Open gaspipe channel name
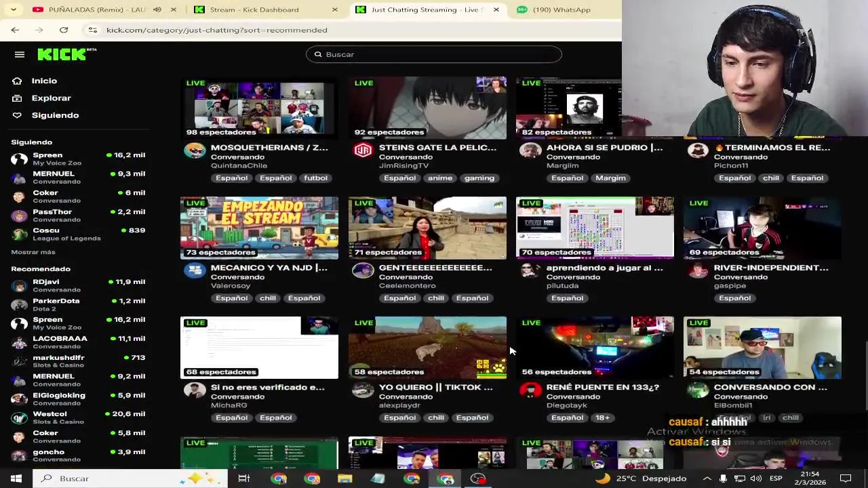The height and width of the screenshot is (488, 868). pos(730,286)
